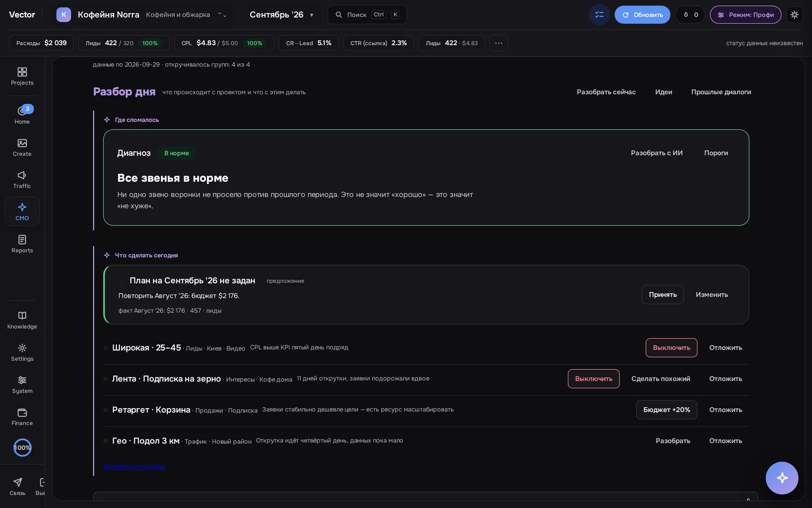812x508 pixels.
Task: Go to Home with notification badge
Action: 22,115
